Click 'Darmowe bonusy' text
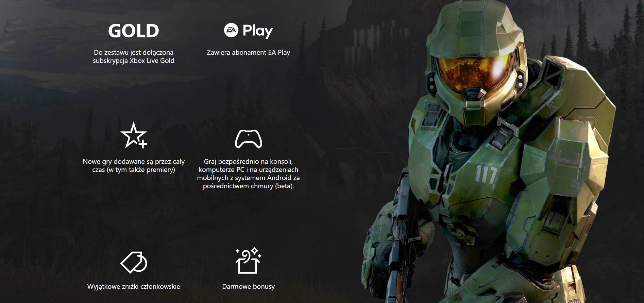 [249, 286]
